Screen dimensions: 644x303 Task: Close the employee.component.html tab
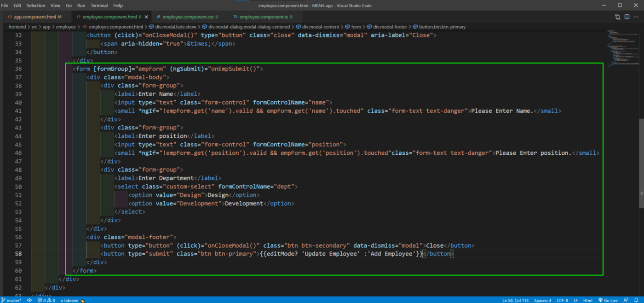click(146, 17)
